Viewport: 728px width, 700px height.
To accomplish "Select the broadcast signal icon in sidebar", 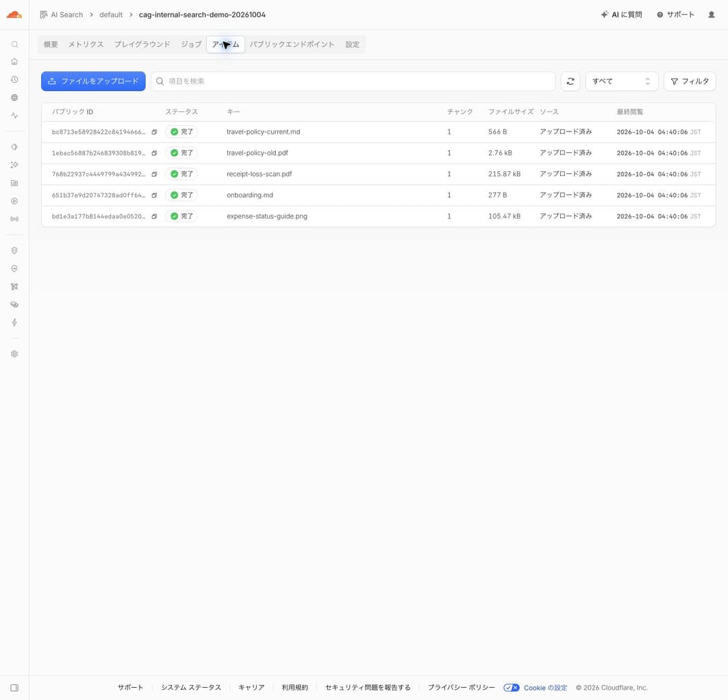I will tap(14, 219).
